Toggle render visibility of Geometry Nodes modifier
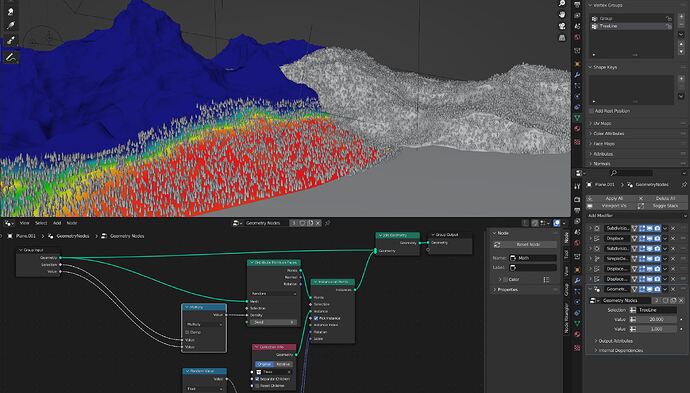This screenshot has height=393, width=690. [x=657, y=289]
